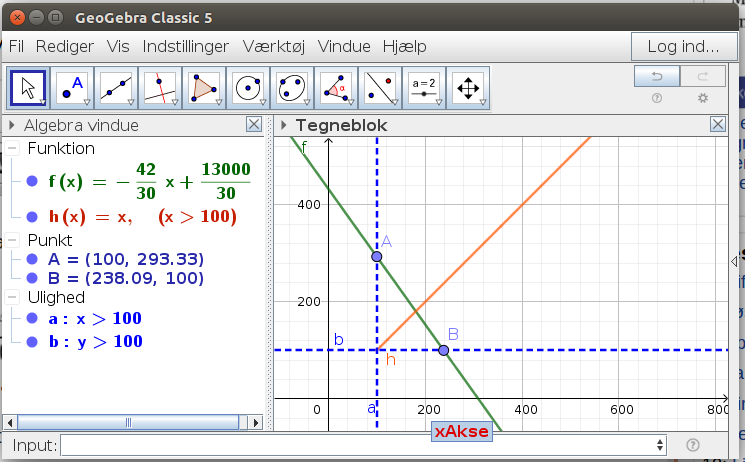This screenshot has width=745, height=462.
Task: Select the Ellipse conic tool
Action: point(292,88)
